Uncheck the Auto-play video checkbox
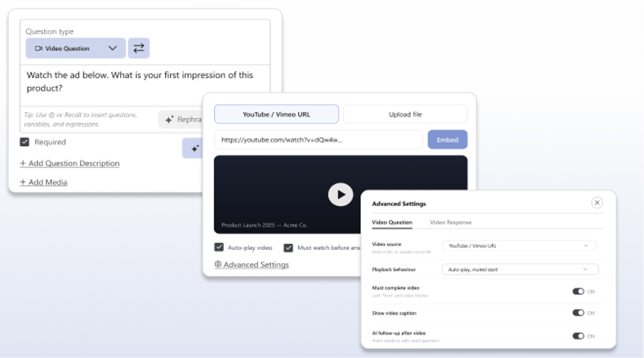The width and height of the screenshot is (644, 358). (x=219, y=247)
